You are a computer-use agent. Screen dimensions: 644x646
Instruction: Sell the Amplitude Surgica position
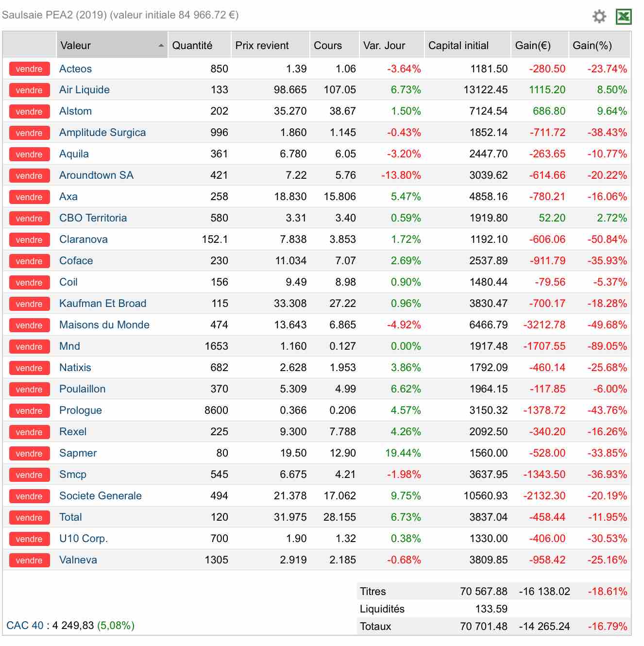coord(29,133)
